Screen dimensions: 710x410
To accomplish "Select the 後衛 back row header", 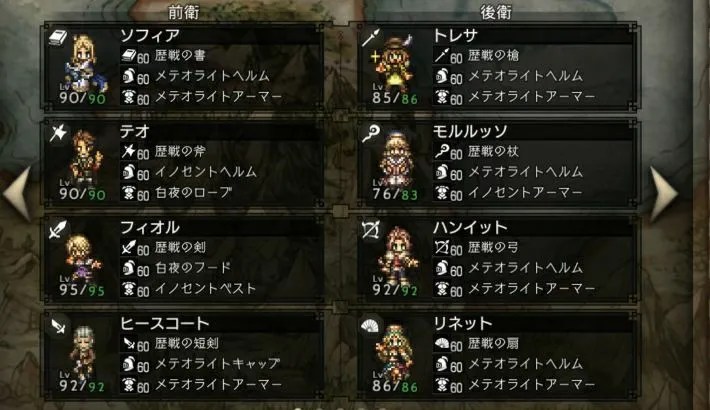I will coord(496,12).
